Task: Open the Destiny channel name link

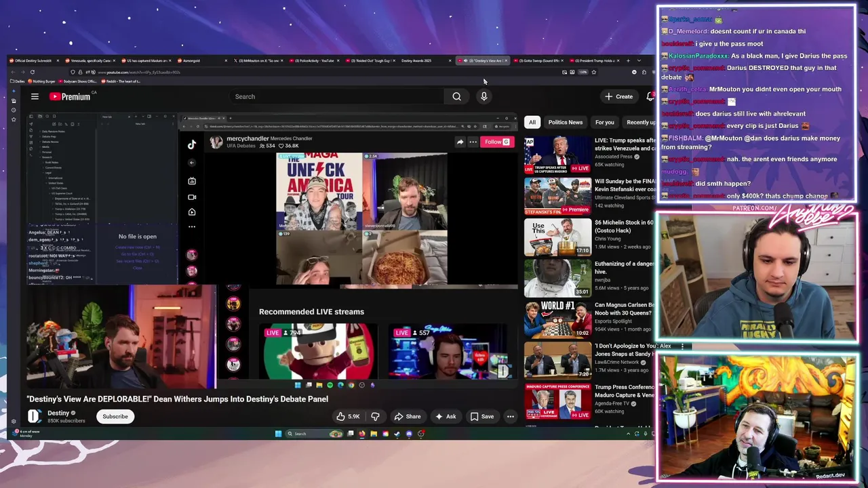Action: (58, 413)
